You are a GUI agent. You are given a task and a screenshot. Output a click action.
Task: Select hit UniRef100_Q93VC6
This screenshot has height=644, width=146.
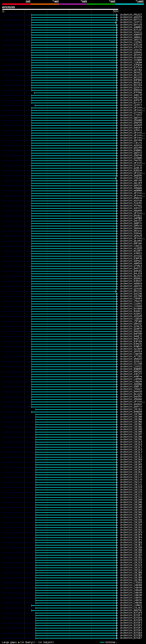131,55
